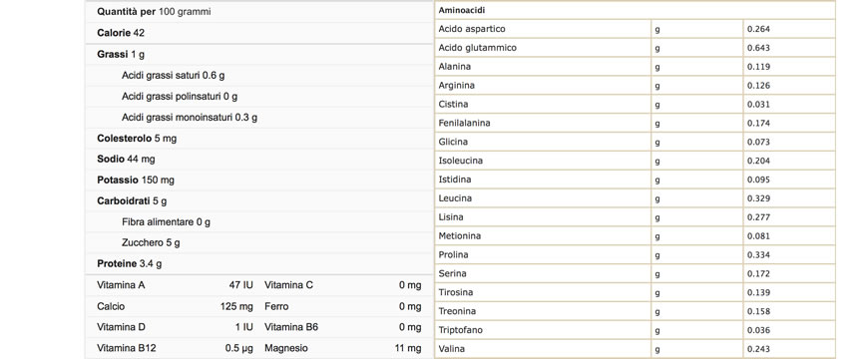Click Acidi grassi saturi entry
Screen dimensions: 868x359
[174, 75]
